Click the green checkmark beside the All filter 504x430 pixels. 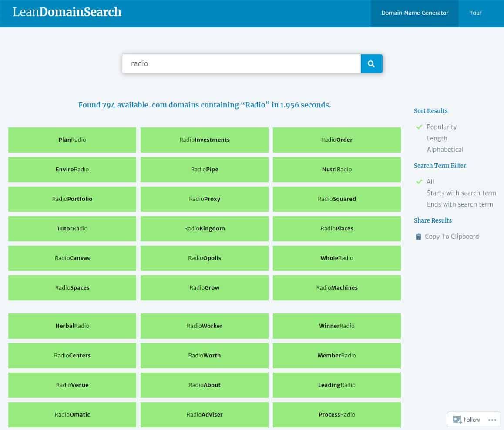419,182
